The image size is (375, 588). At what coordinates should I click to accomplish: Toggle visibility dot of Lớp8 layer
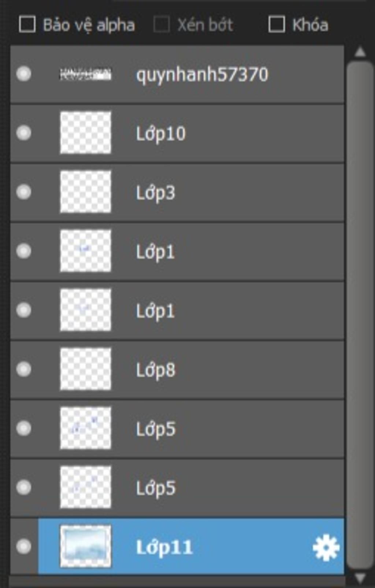click(24, 369)
